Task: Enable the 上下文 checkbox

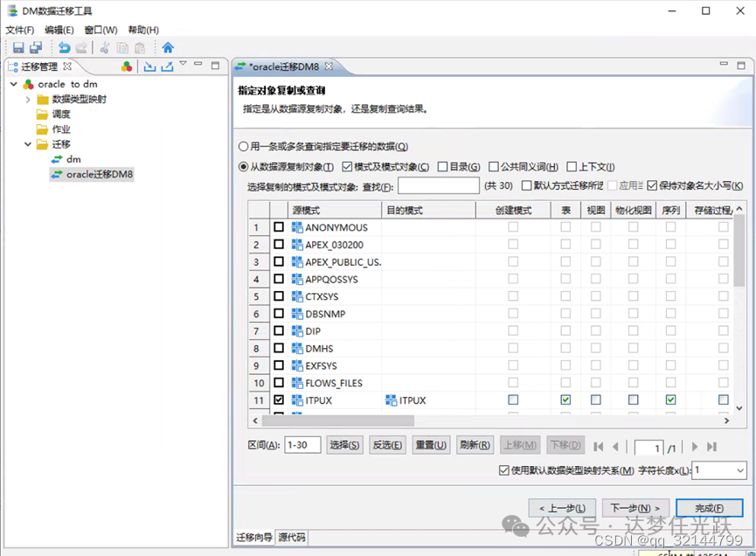Action: coord(572,167)
